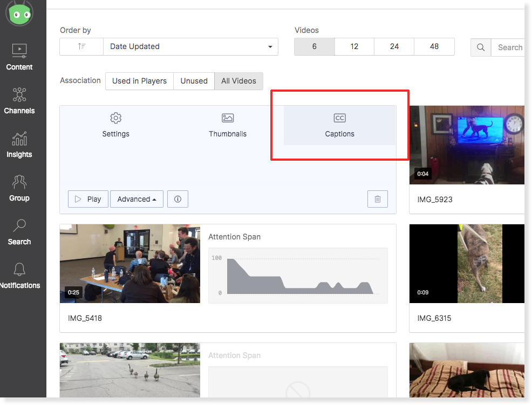
Task: Click the 0:04 duration badge
Action: [423, 174]
